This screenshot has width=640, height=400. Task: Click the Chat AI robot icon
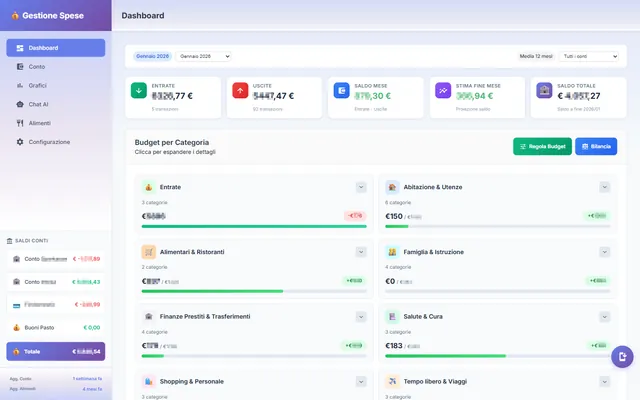tap(20, 104)
